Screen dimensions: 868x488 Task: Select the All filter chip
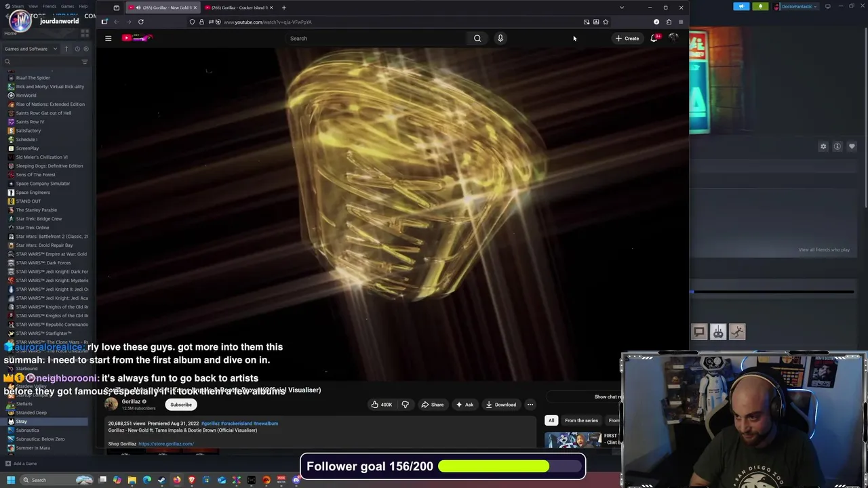551,420
